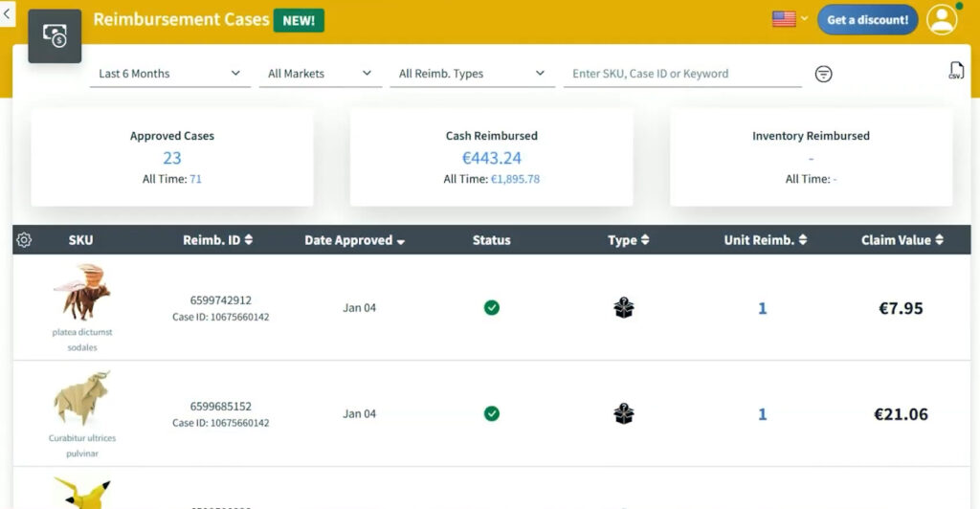Click Cash Reimbursed amount €443.24
980x509 pixels.
click(x=491, y=158)
